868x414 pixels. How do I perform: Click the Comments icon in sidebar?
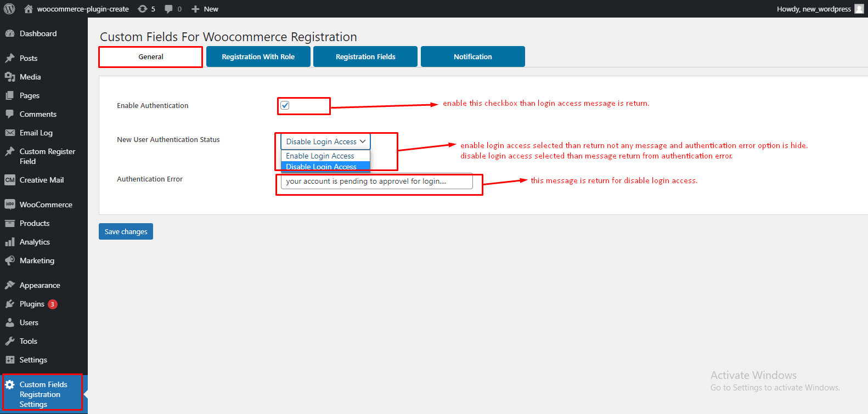click(10, 114)
